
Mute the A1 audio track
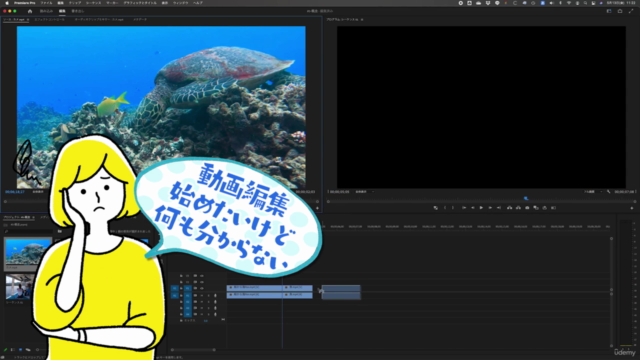[x=202, y=296]
